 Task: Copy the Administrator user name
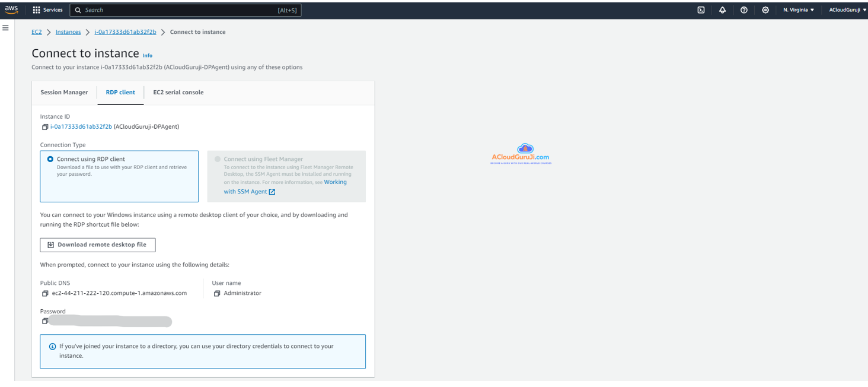pyautogui.click(x=217, y=293)
